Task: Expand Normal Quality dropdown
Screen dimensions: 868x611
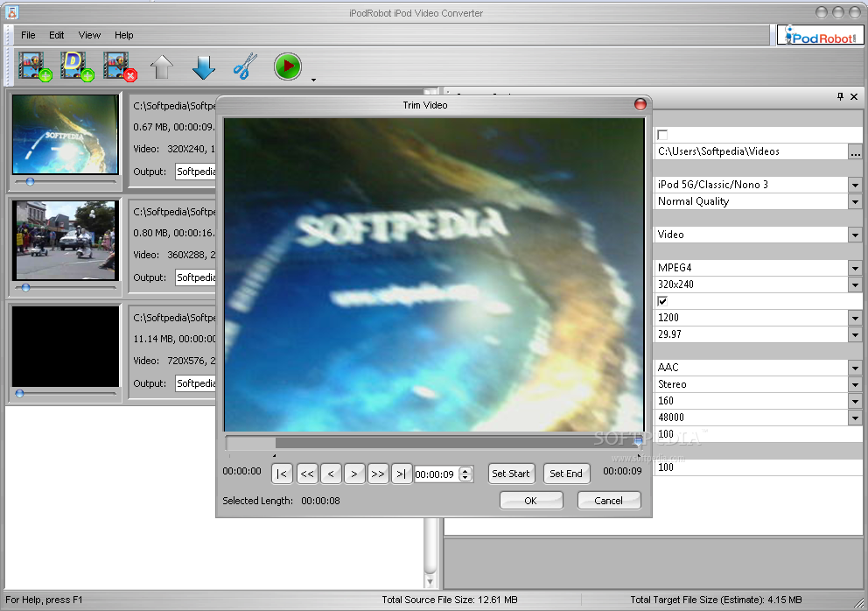Action: [x=855, y=201]
